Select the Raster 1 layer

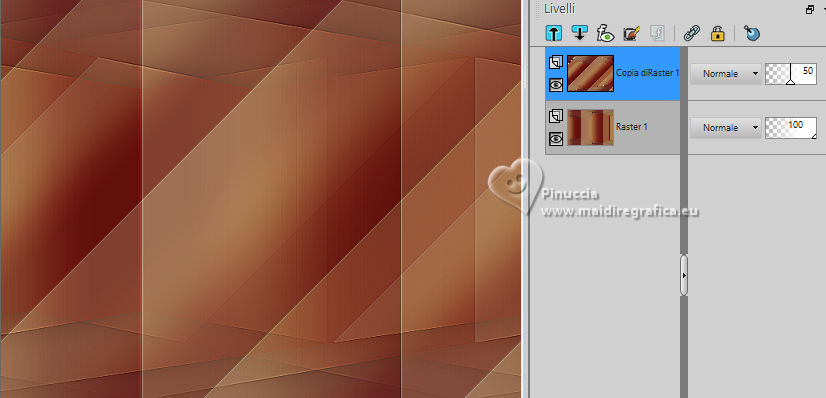pyautogui.click(x=613, y=127)
